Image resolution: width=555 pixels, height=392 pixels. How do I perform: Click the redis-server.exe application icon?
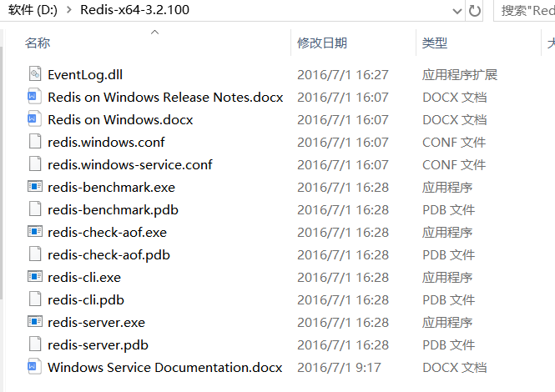pos(34,322)
